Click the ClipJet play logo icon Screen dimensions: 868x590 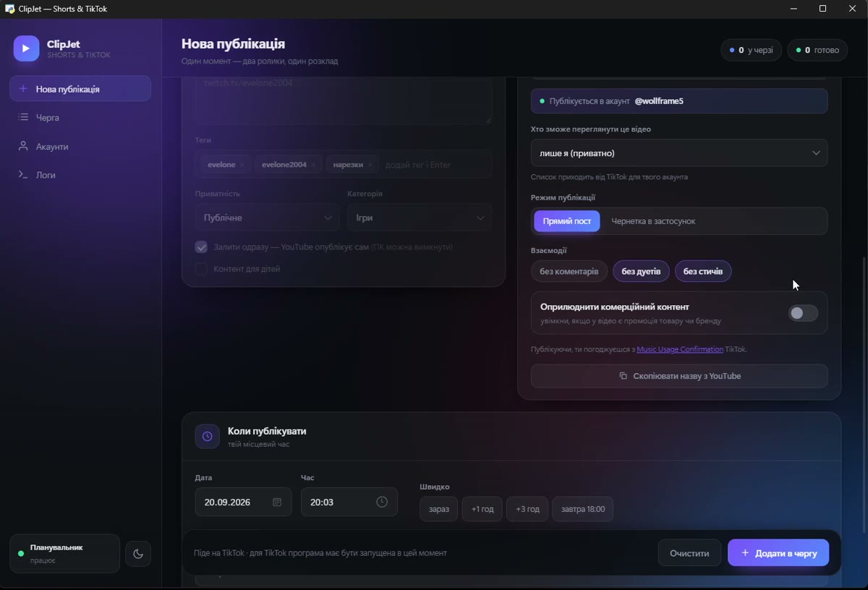26,48
